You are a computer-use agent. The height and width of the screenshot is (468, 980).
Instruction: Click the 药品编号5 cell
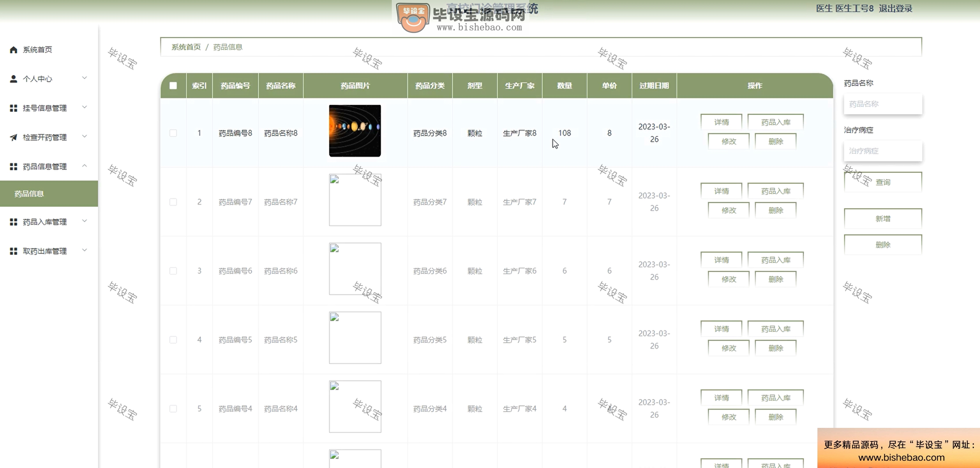tap(235, 340)
